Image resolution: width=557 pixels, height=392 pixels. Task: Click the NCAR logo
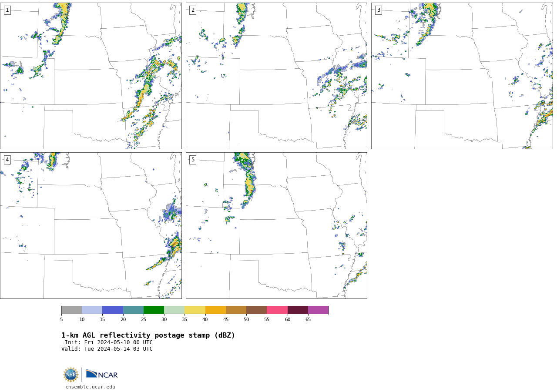click(x=102, y=374)
